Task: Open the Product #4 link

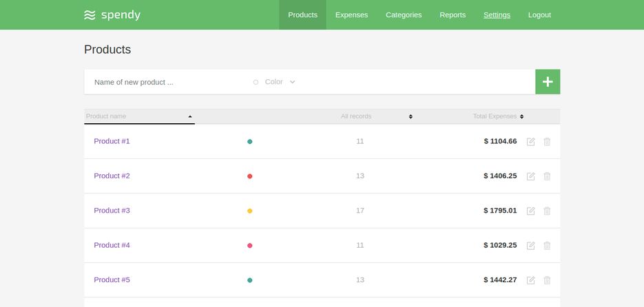Action: point(112,245)
